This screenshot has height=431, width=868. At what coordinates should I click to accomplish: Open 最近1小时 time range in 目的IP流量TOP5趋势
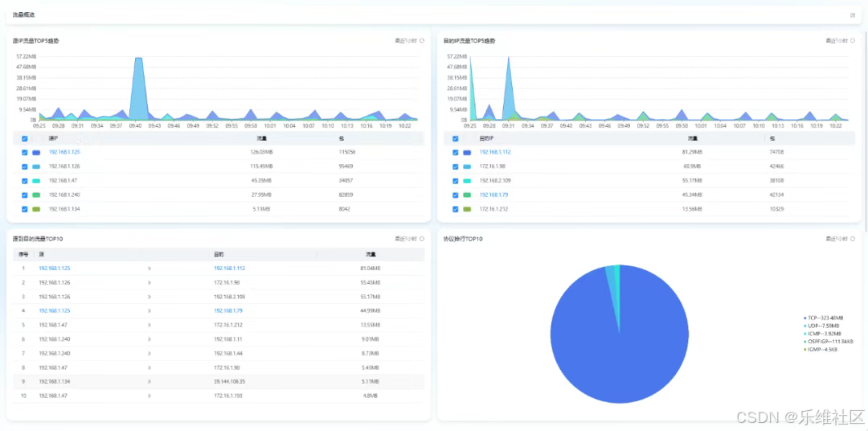click(x=837, y=40)
